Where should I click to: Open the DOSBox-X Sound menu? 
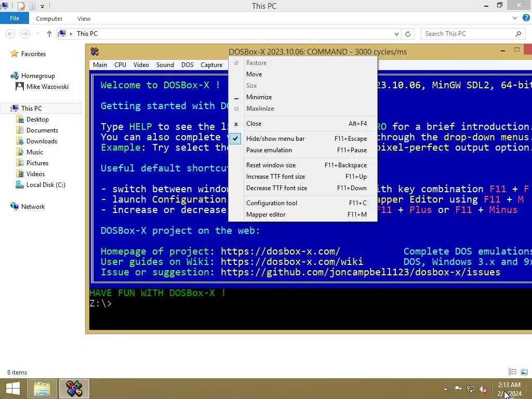point(165,65)
